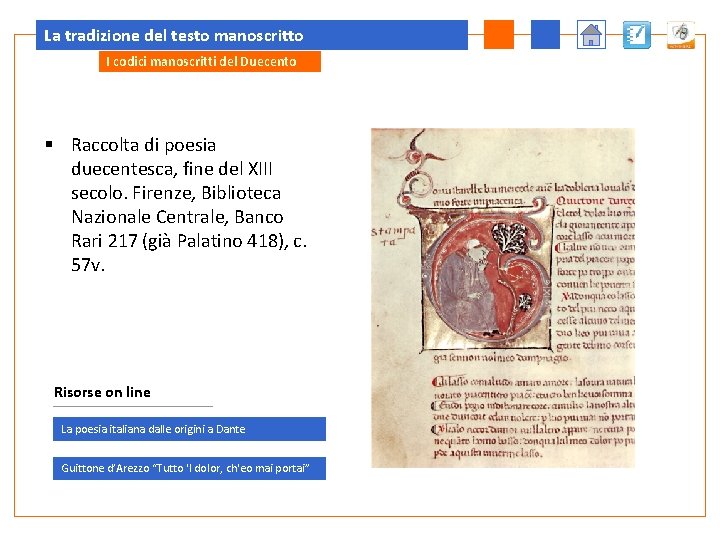Click 'La tradizione del testo manoscritto' title bar
Viewport: 720px width, 540px height.
252,35
